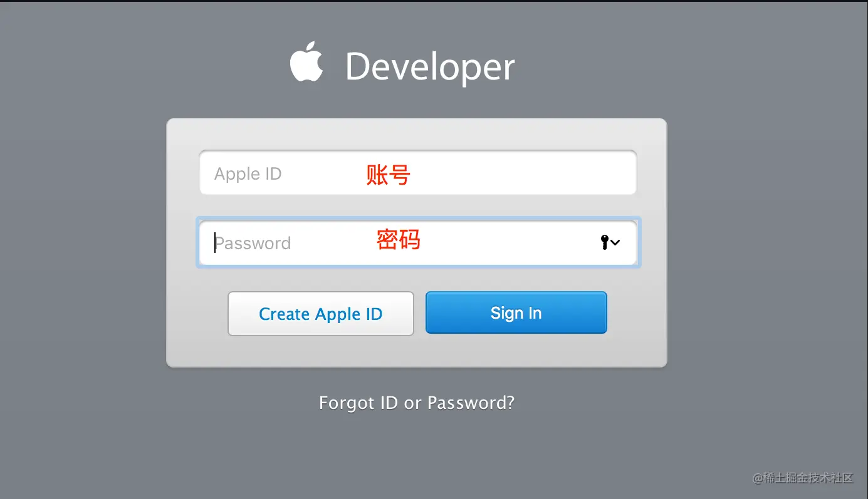This screenshot has width=868, height=499.
Task: Click the Developer heading text
Action: point(430,66)
